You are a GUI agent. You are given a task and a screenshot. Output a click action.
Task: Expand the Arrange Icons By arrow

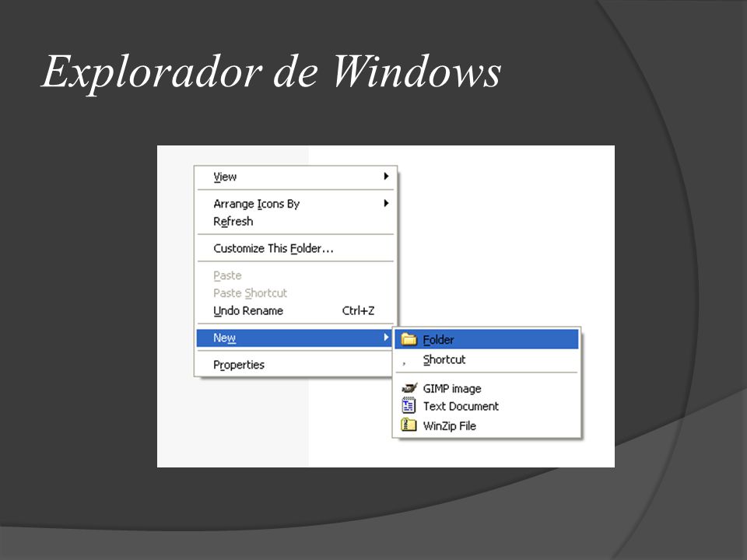[x=386, y=203]
